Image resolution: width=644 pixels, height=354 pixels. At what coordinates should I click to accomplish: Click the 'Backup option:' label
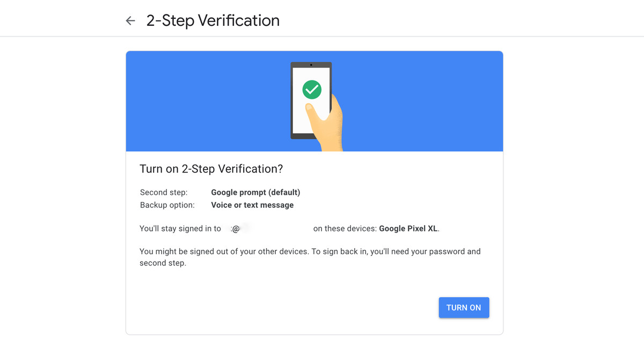point(167,205)
